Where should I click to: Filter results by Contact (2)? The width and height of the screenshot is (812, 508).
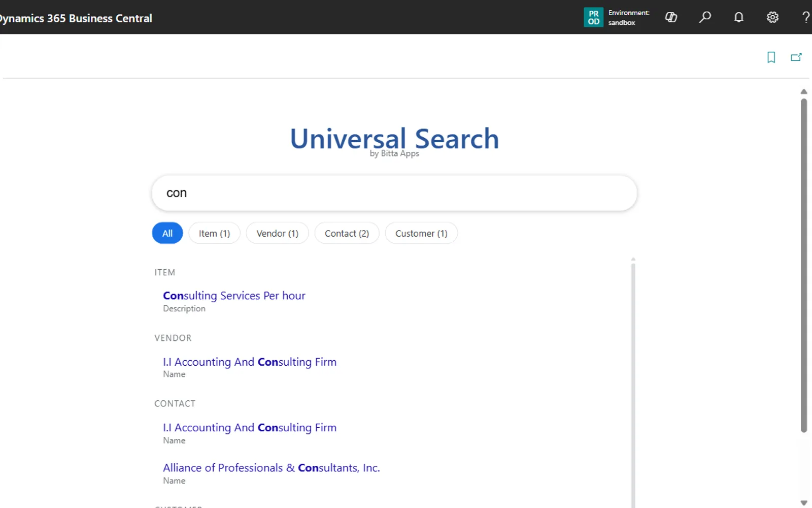tap(347, 233)
